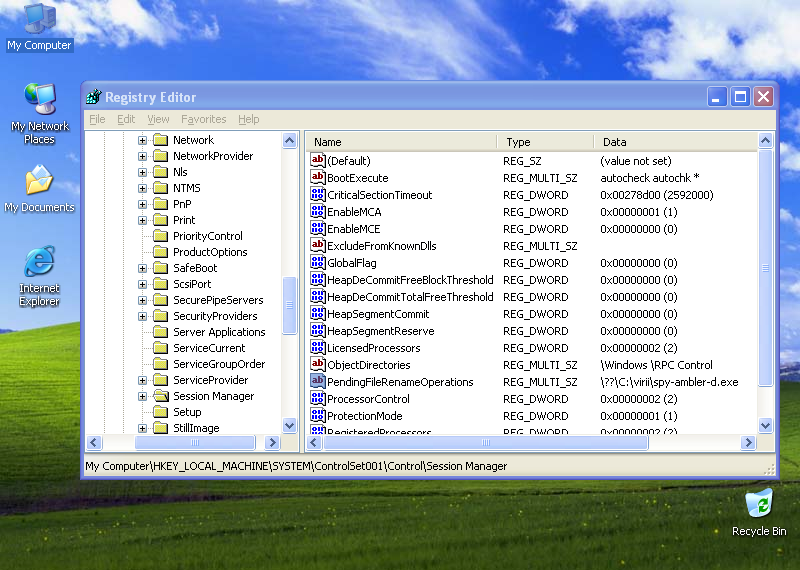
Task: Open the Help menu
Action: pyautogui.click(x=248, y=119)
